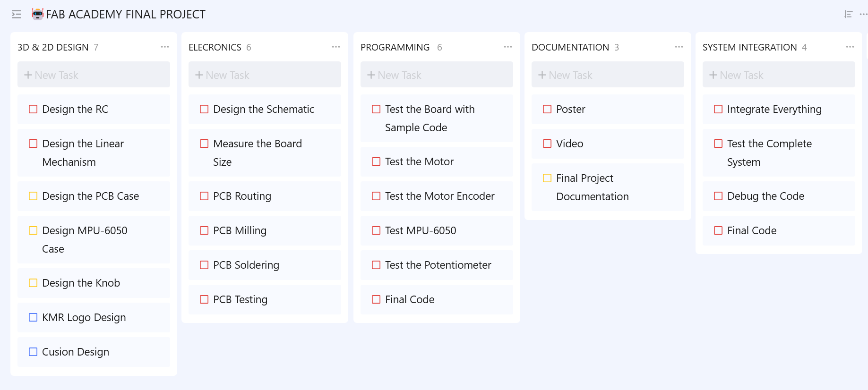868x390 pixels.
Task: Open the Integrate Everything task card
Action: 774,109
